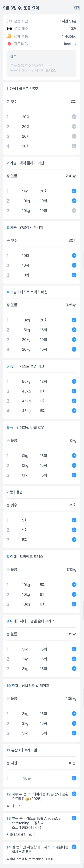Select the 1시간 51분 workout time value
Image resolution: width=84 pixels, height=868 pixels.
[x=68, y=21]
